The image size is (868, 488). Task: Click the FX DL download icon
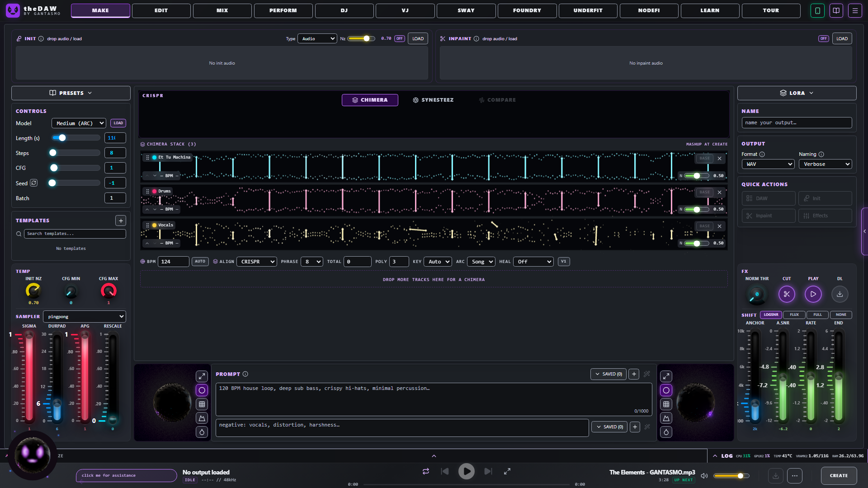[840, 294]
